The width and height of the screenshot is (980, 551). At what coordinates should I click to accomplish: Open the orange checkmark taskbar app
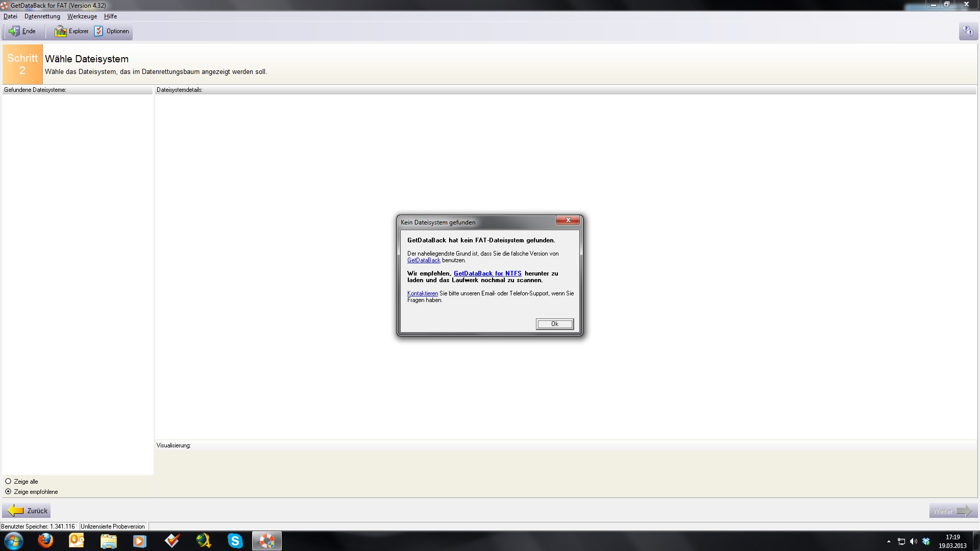pos(172,541)
